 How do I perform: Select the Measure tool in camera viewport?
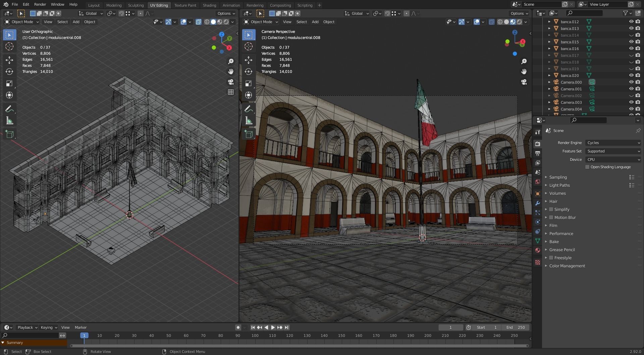(249, 121)
